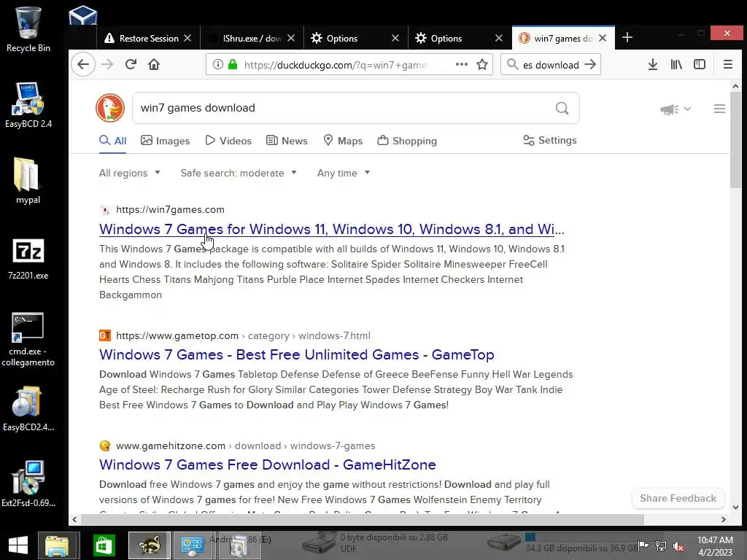Open File Explorer from the taskbar

click(57, 545)
